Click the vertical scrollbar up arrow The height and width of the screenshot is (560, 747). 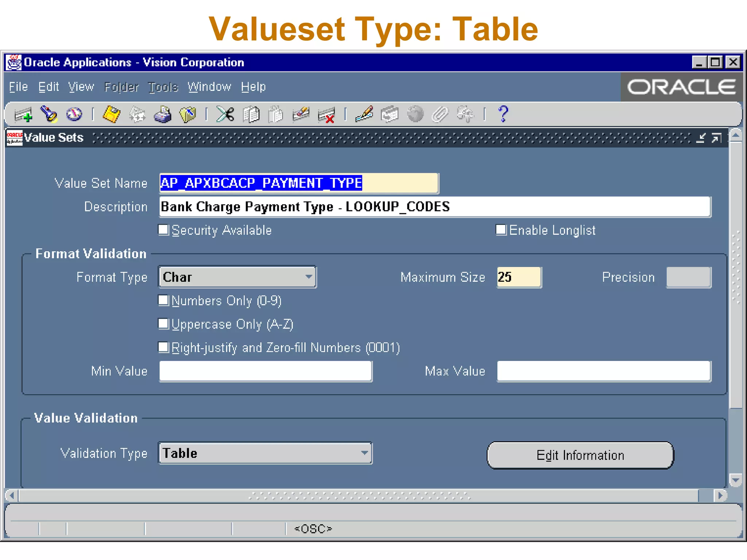(736, 135)
